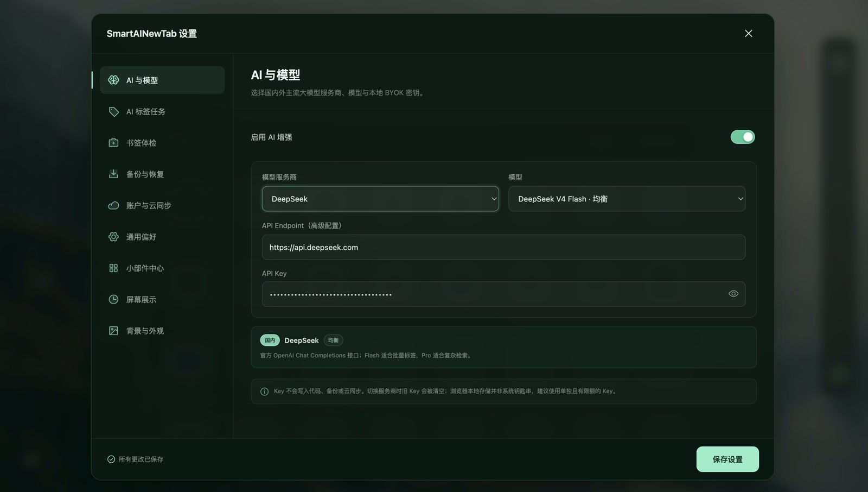Click the AI 与模型 page heading
The height and width of the screenshot is (492, 868).
pyautogui.click(x=276, y=75)
